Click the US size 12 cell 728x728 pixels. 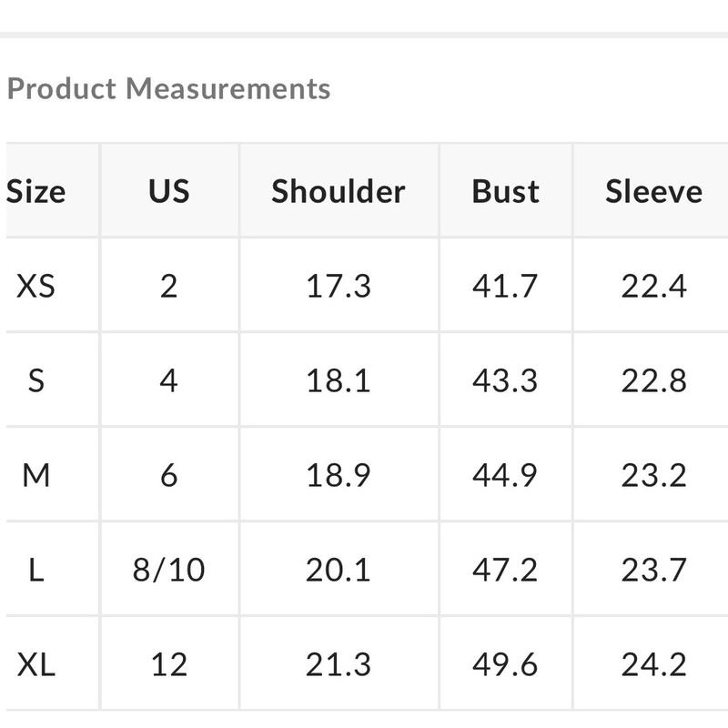(x=169, y=664)
